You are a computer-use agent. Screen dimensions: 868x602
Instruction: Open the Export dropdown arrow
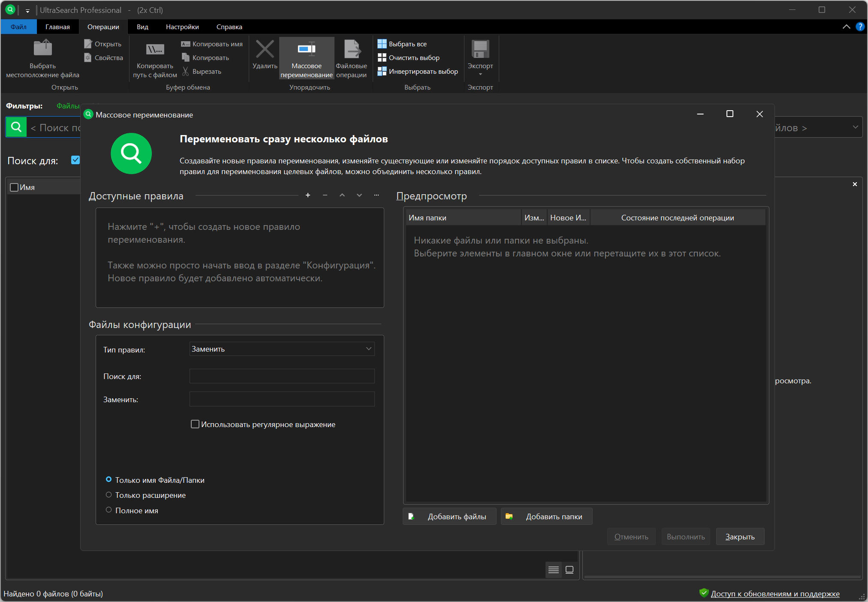click(x=480, y=75)
